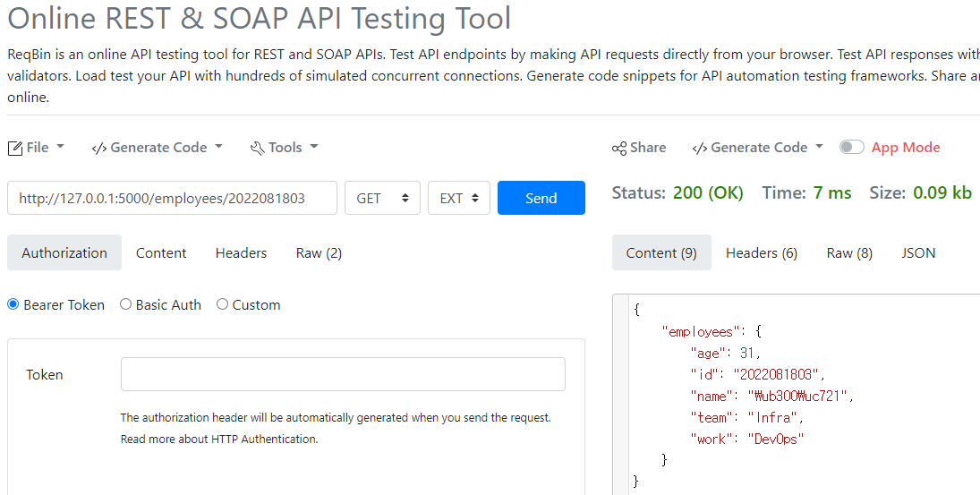This screenshot has height=495, width=980.
Task: Click into the request URL field
Action: click(x=172, y=198)
